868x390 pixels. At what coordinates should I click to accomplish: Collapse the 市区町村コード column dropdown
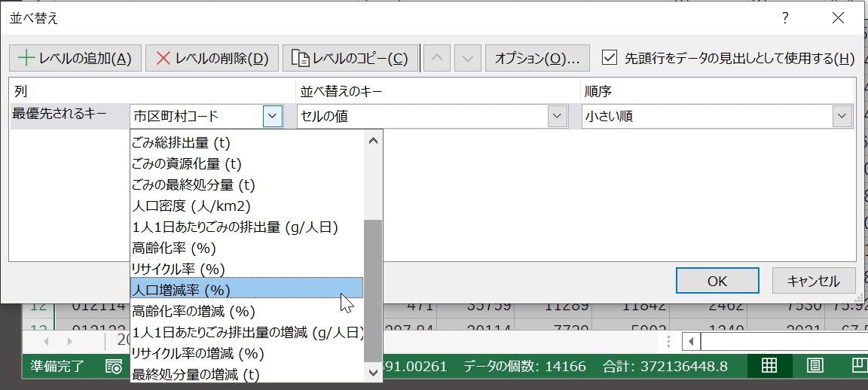coord(272,116)
